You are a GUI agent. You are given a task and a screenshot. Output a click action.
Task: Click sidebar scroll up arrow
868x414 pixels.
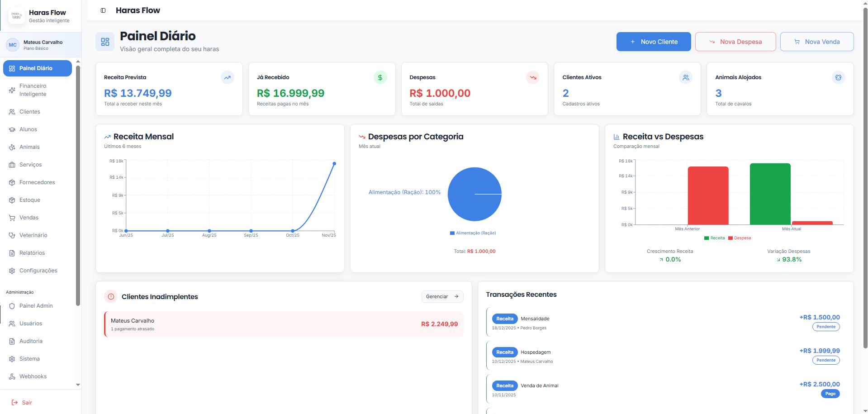point(78,62)
